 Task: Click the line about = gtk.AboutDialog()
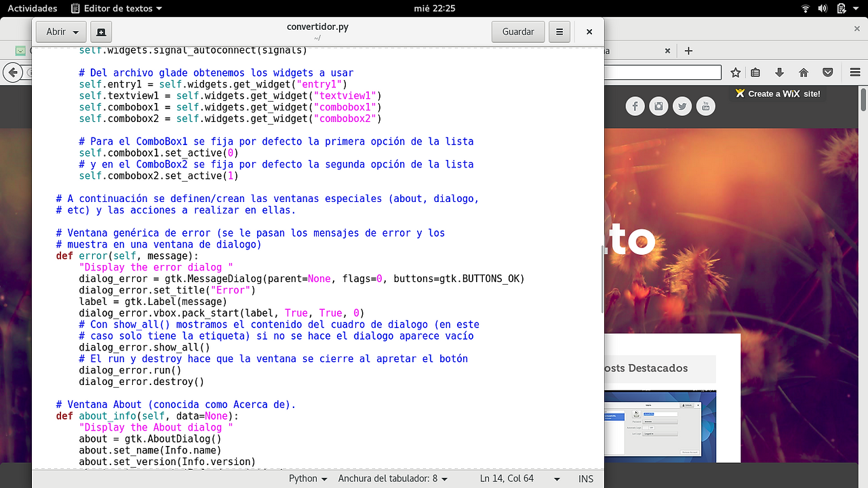150,439
